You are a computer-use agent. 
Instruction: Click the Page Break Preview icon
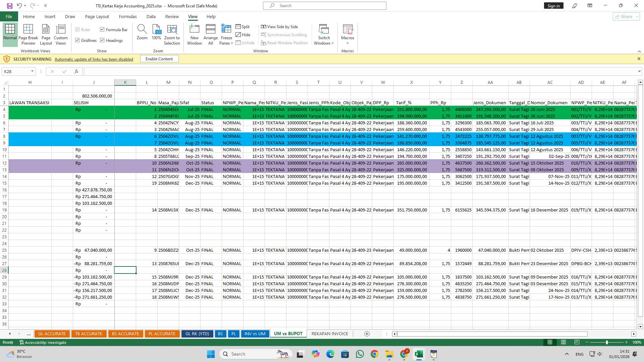point(28,29)
